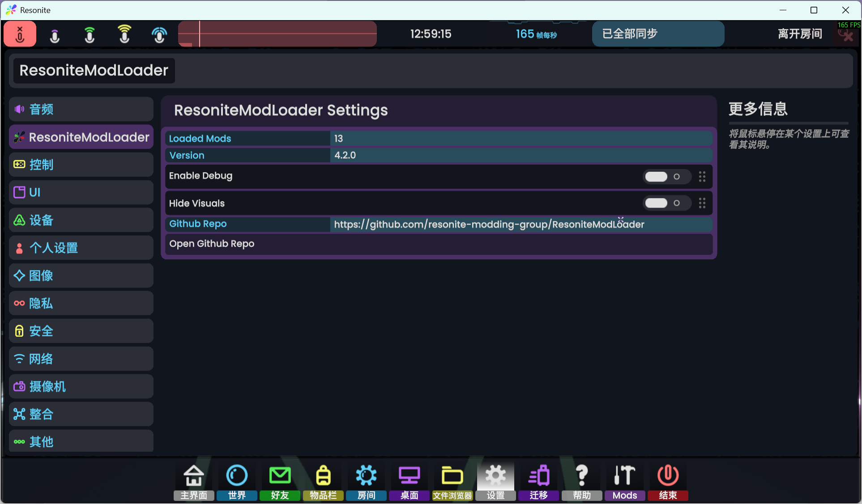Select the broadcast voice mode icon

(x=159, y=34)
